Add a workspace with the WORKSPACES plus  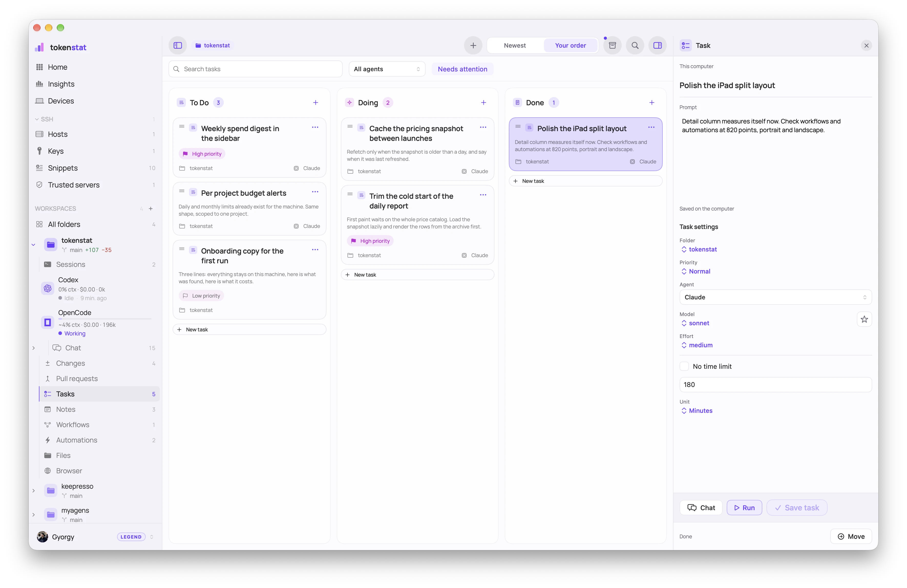(x=151, y=208)
